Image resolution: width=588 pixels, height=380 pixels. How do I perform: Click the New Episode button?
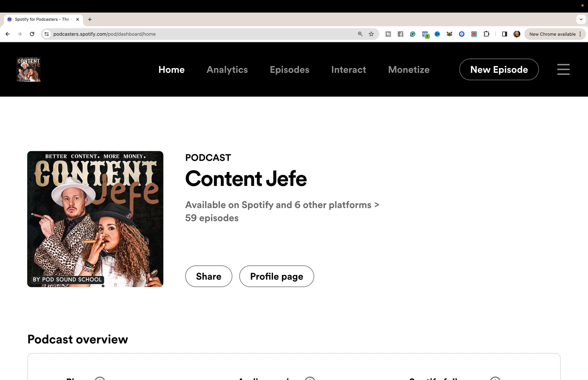click(x=499, y=69)
